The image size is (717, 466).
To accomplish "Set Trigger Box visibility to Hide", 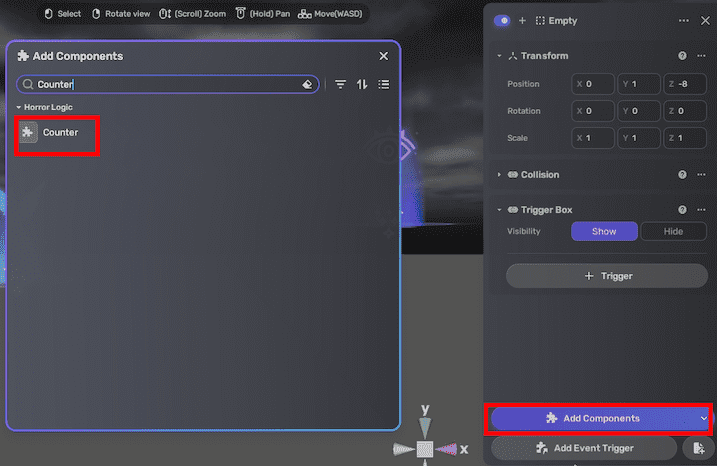I will (x=673, y=231).
